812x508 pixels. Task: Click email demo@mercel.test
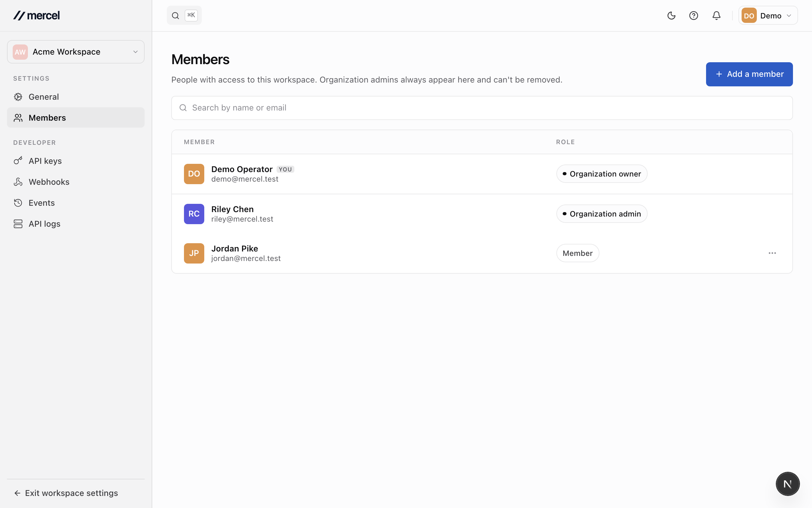[x=245, y=179]
